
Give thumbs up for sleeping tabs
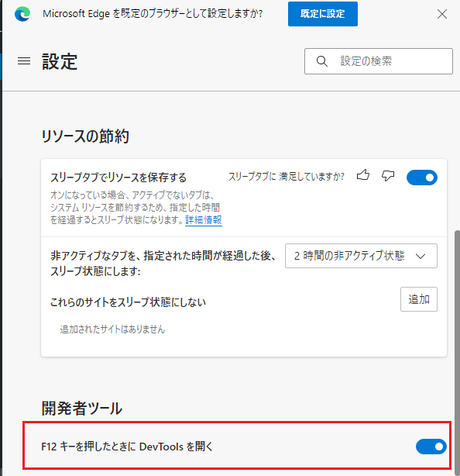pos(363,175)
